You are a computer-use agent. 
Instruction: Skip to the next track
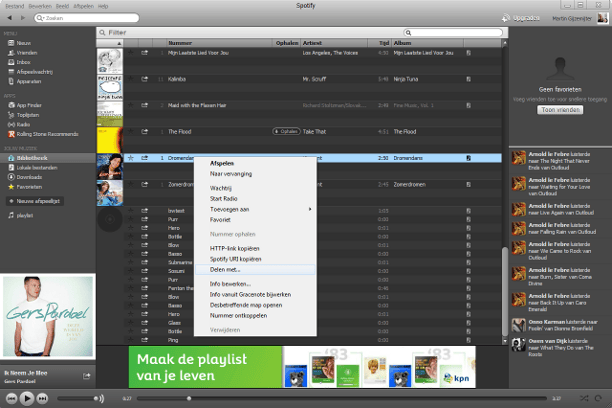pyautogui.click(x=42, y=398)
